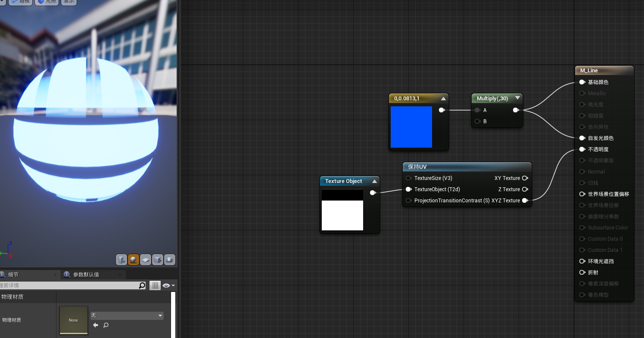Toggle the 远视 perspective viewport button
Image resolution: width=644 pixels, height=338 pixels.
pyautogui.click(x=20, y=1)
